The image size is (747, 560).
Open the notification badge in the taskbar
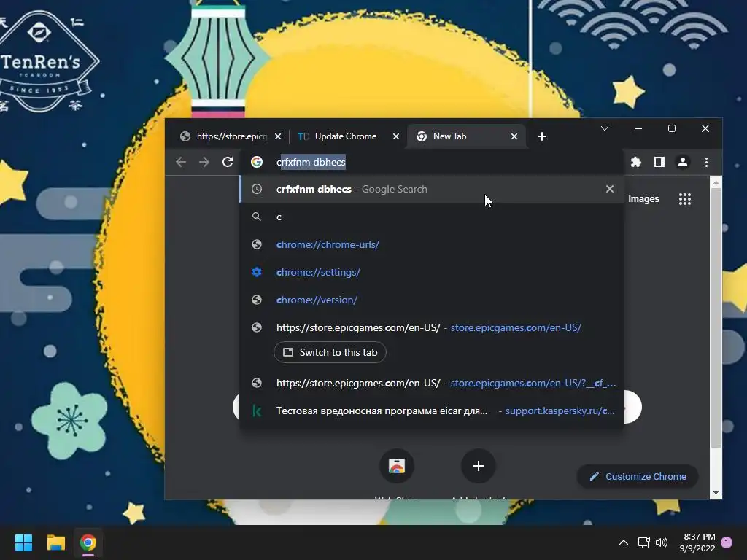coord(727,542)
